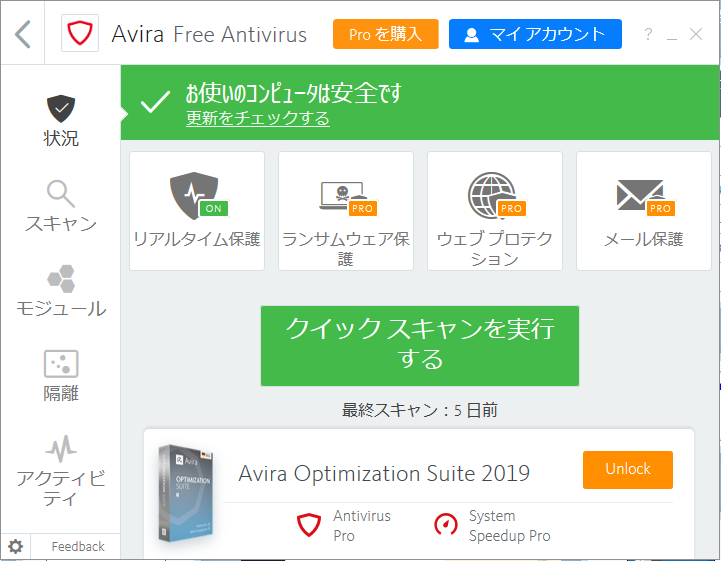Viewport: 721px width, 561px height.
Task: Open the modules (モジュール) hexagon section
Action: tap(61, 291)
